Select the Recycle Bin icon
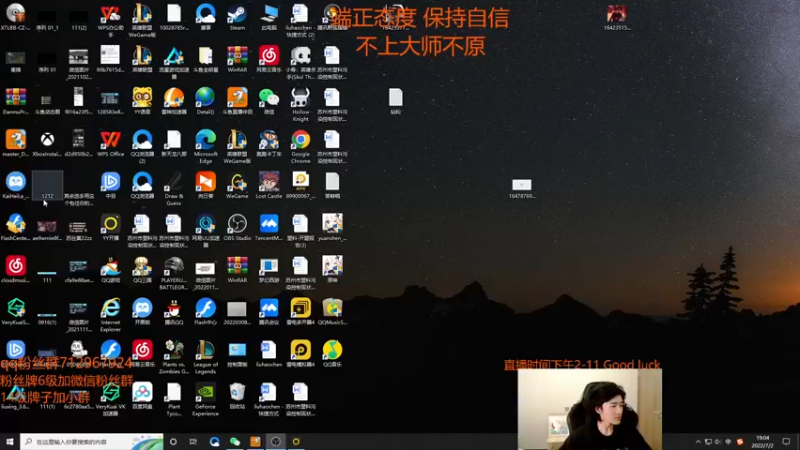The width and height of the screenshot is (800, 450). [237, 395]
